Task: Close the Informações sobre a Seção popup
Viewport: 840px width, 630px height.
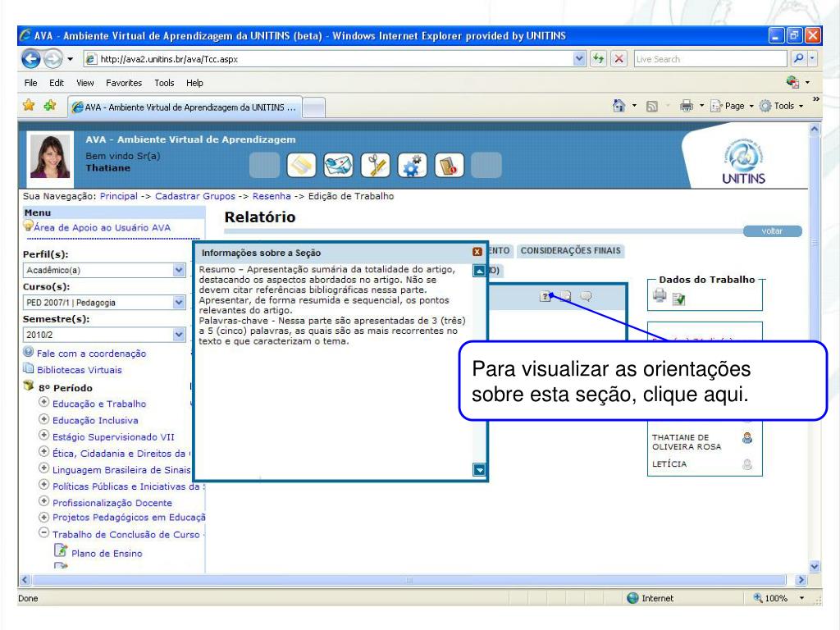Action: pyautogui.click(x=477, y=252)
